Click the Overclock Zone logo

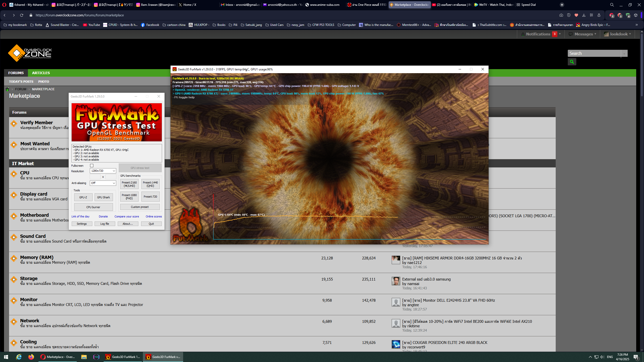(30, 53)
